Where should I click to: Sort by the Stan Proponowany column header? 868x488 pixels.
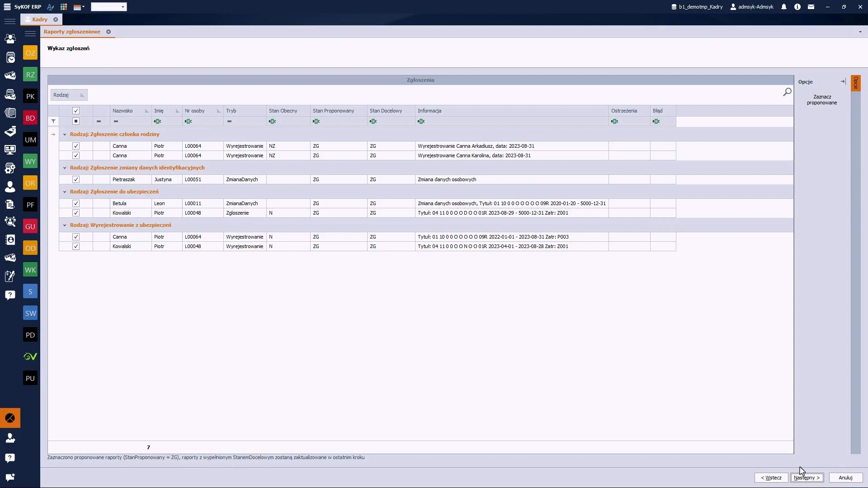(334, 111)
